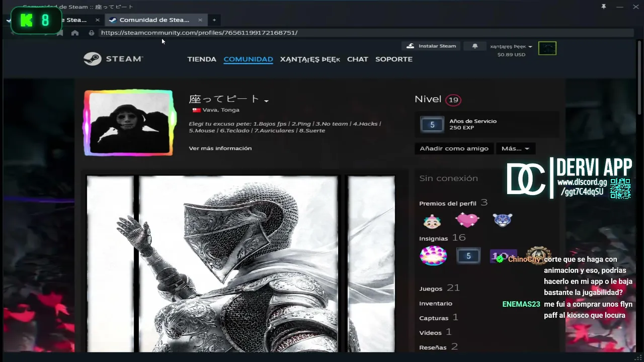This screenshot has height=362, width=644.
Task: Open the 5 years badge under Insignias
Action: (x=468, y=256)
